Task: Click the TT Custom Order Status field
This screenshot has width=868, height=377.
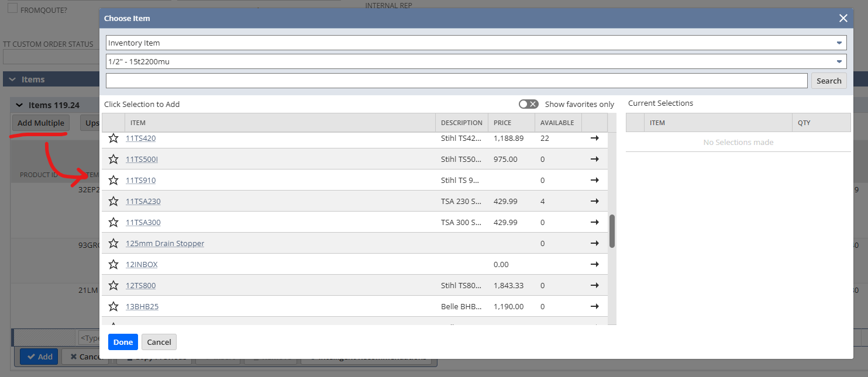Action: coord(51,57)
